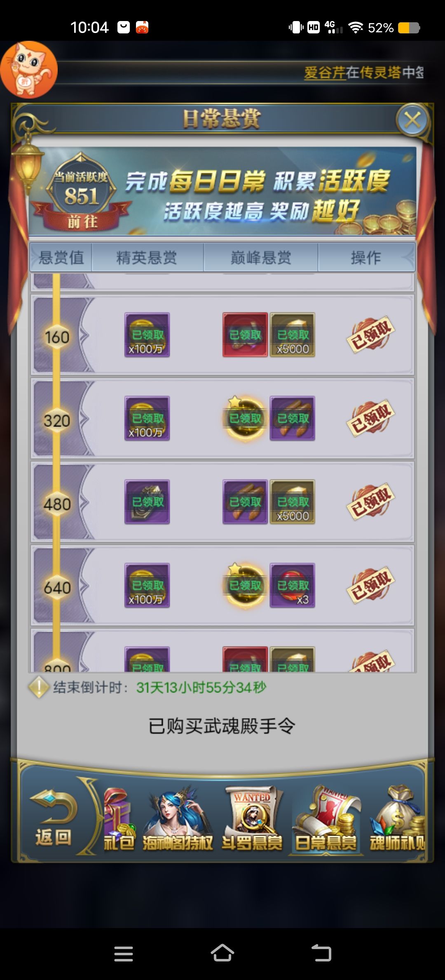Tap the armor reward icon in the 480 row

147,502
